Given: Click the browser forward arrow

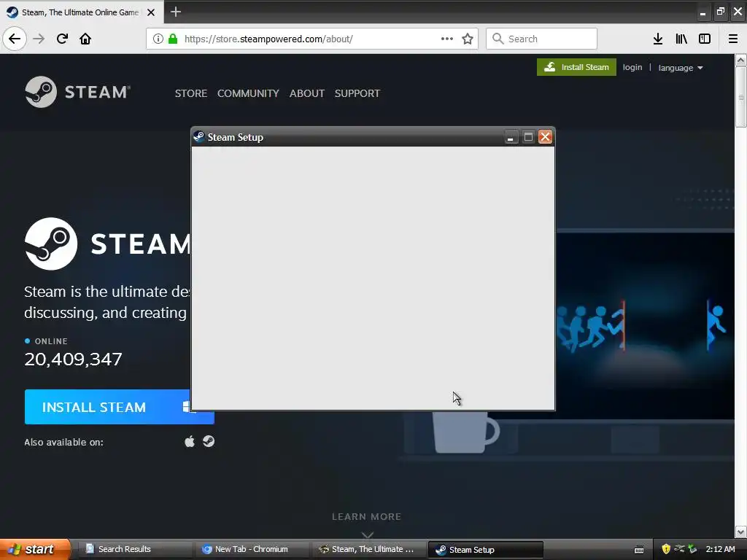Looking at the screenshot, I should click(x=39, y=39).
